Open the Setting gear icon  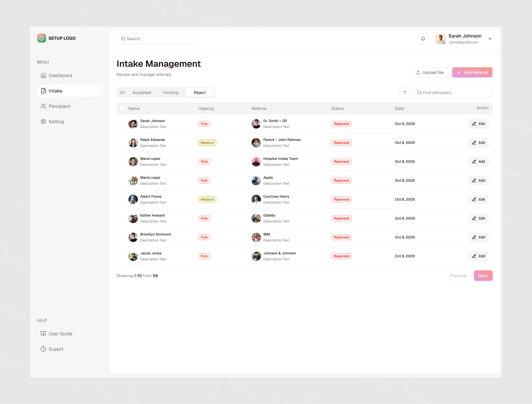tap(43, 121)
